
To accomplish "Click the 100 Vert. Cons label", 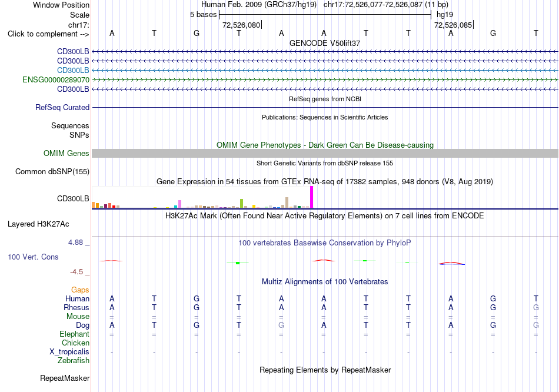I will (x=33, y=257).
